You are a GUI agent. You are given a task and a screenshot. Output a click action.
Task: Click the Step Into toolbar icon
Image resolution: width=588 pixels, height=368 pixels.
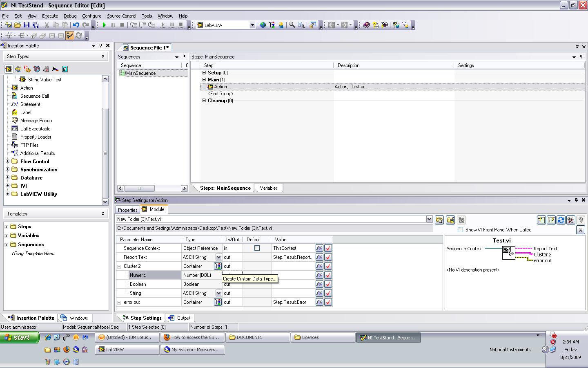click(x=134, y=25)
